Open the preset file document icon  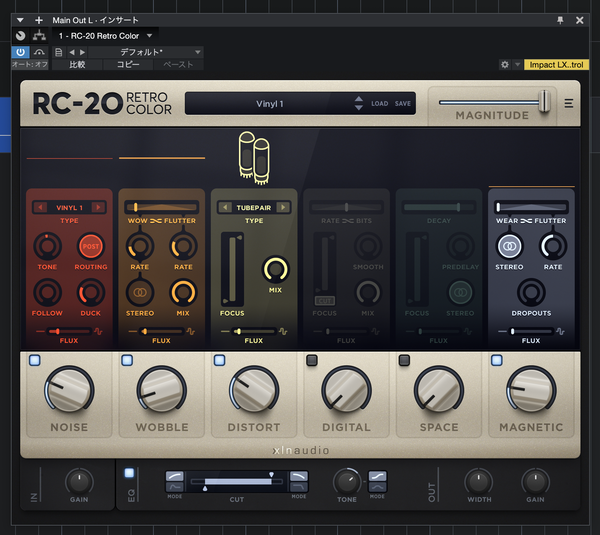59,52
